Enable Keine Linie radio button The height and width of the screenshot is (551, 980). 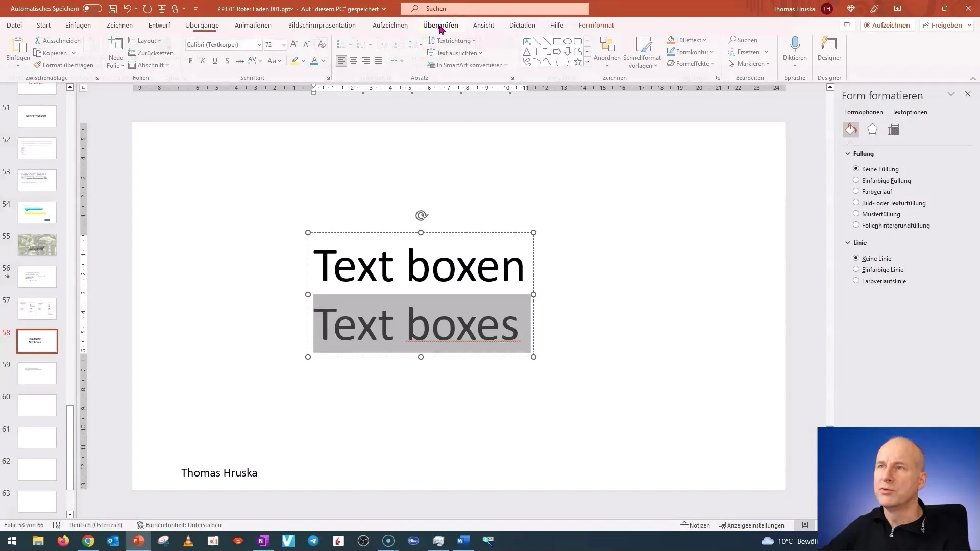tap(855, 258)
